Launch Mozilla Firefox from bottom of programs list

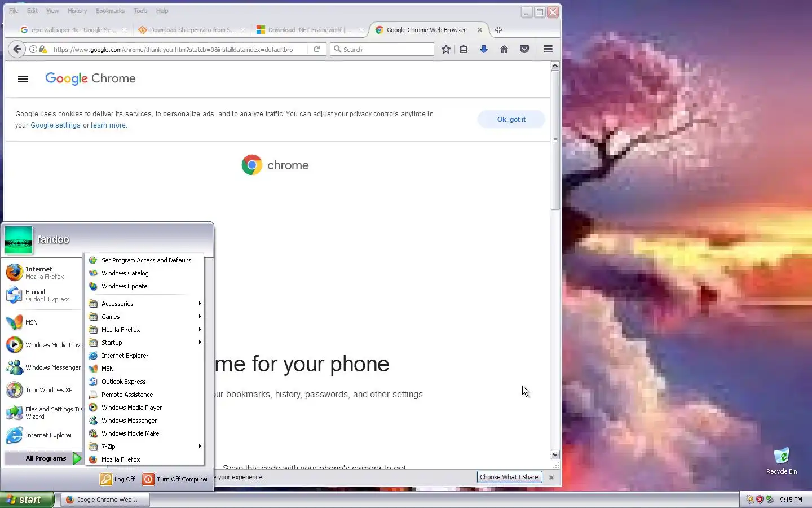pyautogui.click(x=144, y=459)
